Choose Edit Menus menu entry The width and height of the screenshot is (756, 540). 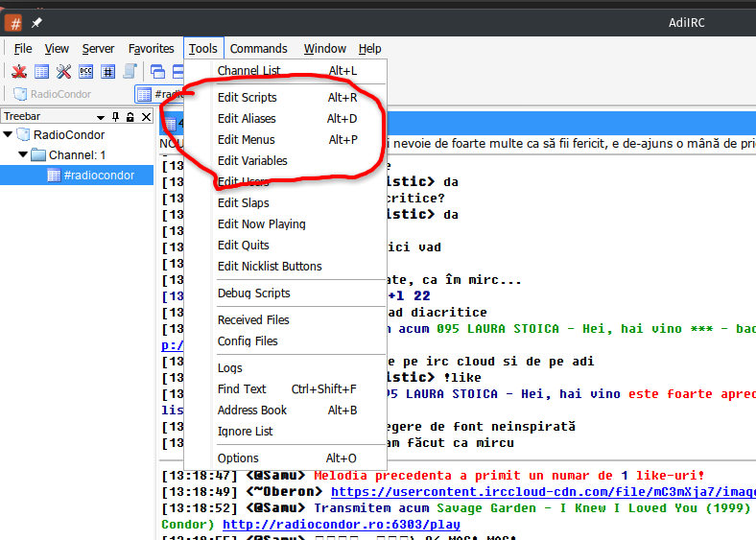tap(286, 140)
